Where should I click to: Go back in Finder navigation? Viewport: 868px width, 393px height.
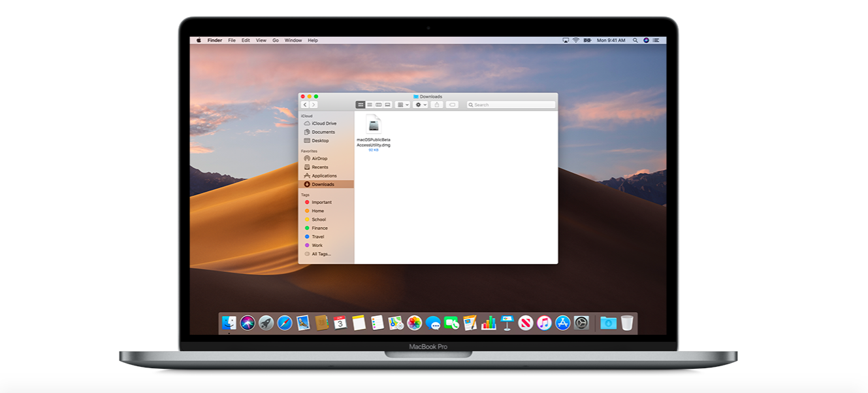tap(305, 105)
